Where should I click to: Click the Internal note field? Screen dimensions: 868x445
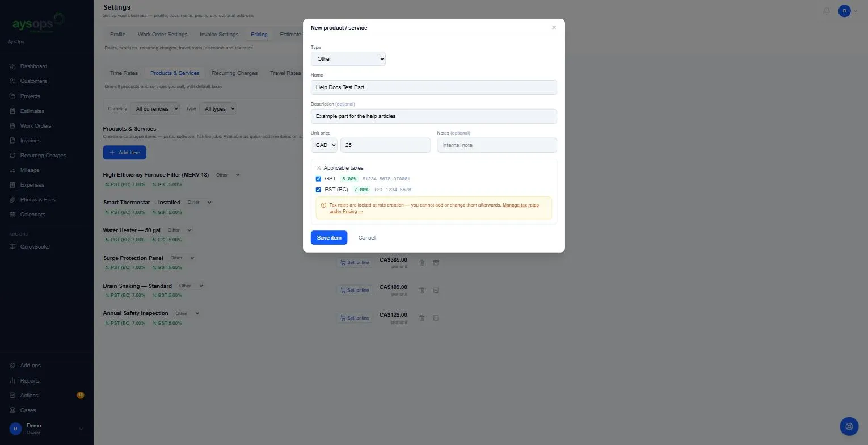[497, 145]
